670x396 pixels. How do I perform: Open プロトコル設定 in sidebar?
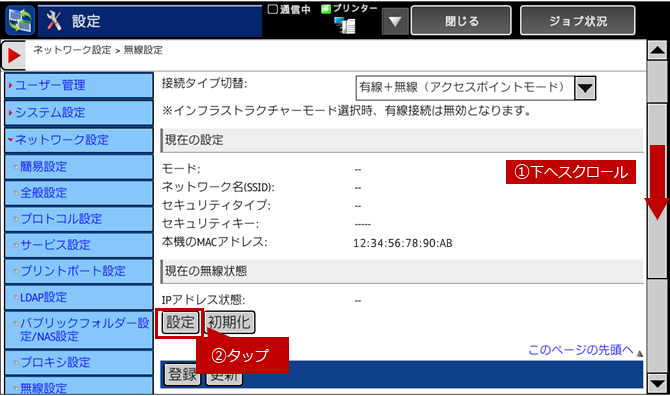79,219
